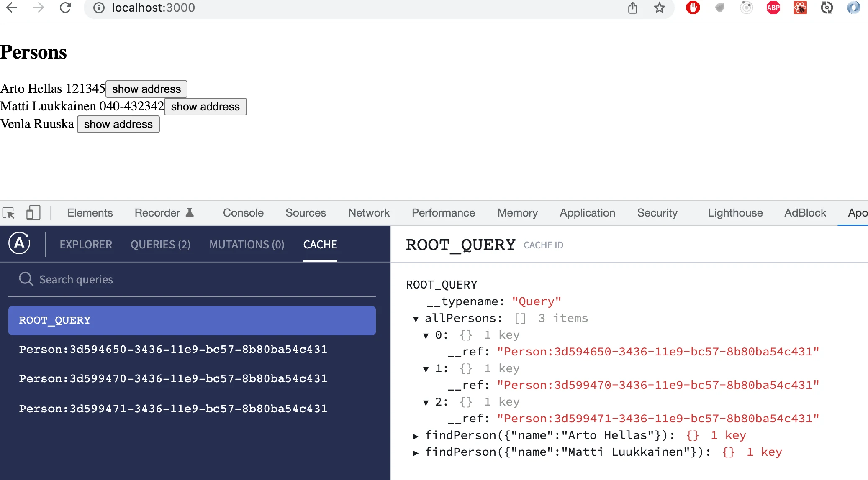Collapse the allPersons array
Screen dimensions: 868x480
416,319
